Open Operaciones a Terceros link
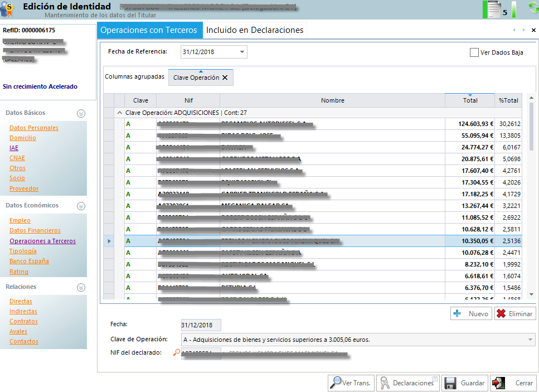This screenshot has height=392, width=539. (x=42, y=241)
